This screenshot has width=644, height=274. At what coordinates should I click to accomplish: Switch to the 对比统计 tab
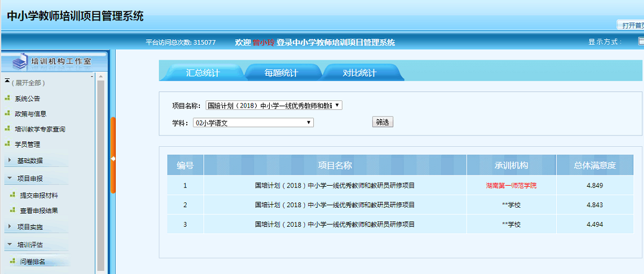pos(359,73)
